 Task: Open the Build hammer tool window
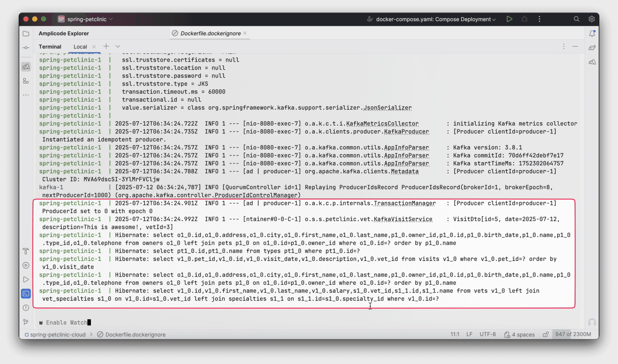pyautogui.click(x=26, y=251)
